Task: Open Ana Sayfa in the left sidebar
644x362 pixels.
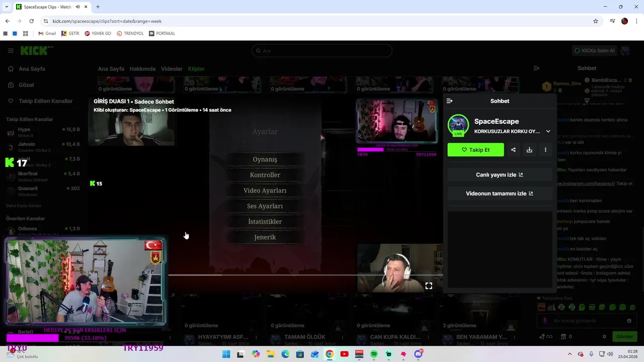Action: pos(32,69)
